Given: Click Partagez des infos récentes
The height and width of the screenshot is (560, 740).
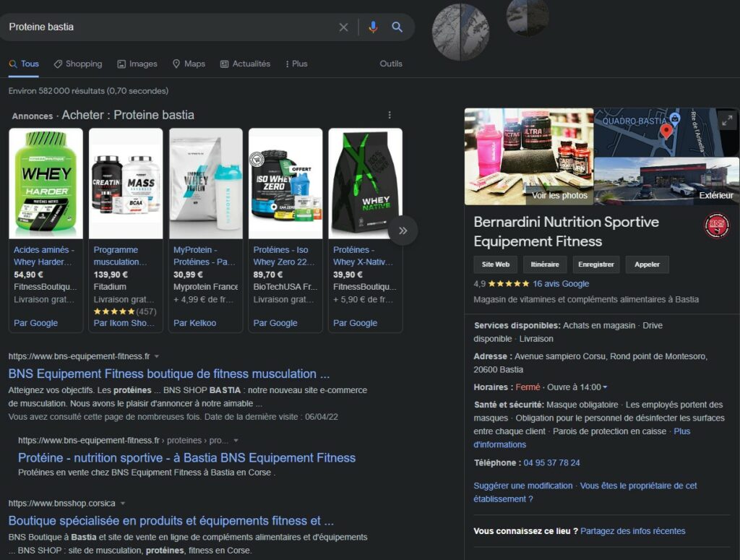Looking at the screenshot, I should pos(632,531).
